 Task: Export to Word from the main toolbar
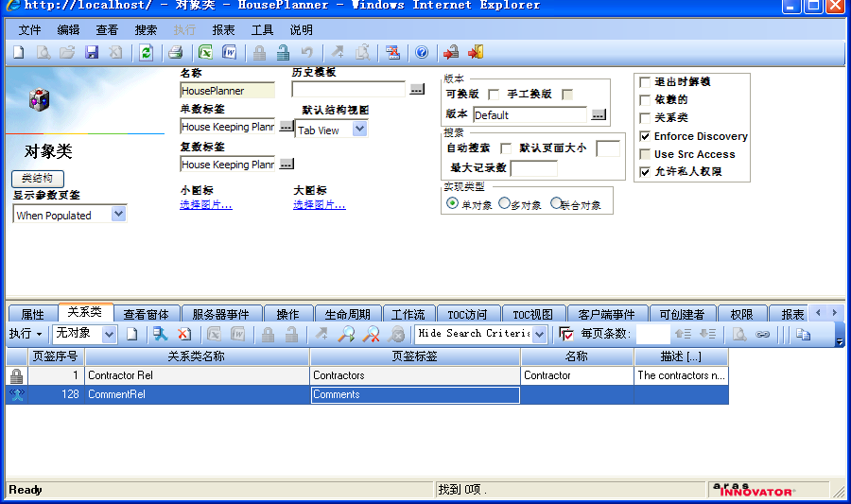(230, 53)
